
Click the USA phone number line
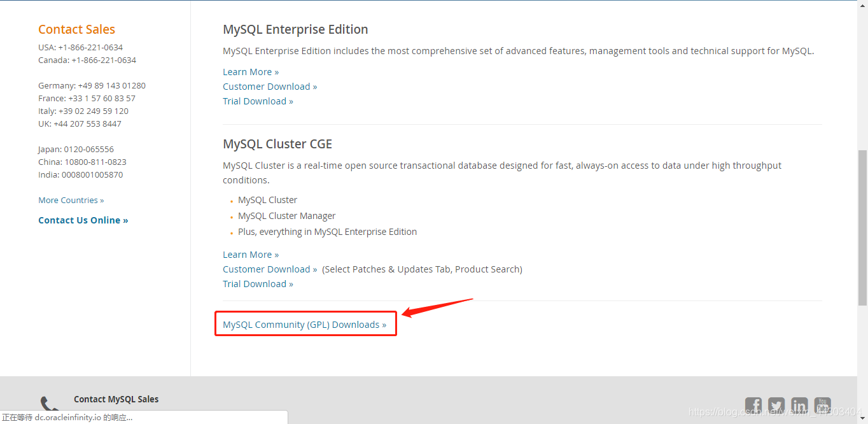(x=81, y=47)
